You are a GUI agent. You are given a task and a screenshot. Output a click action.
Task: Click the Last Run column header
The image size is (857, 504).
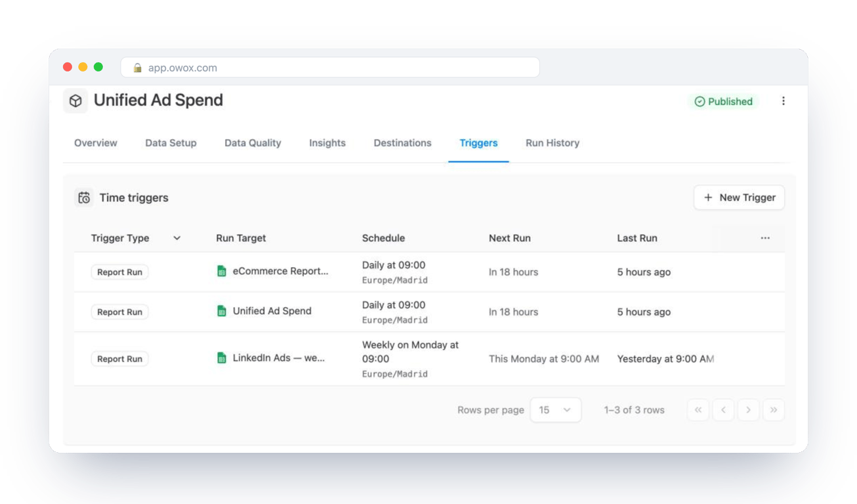pyautogui.click(x=637, y=238)
